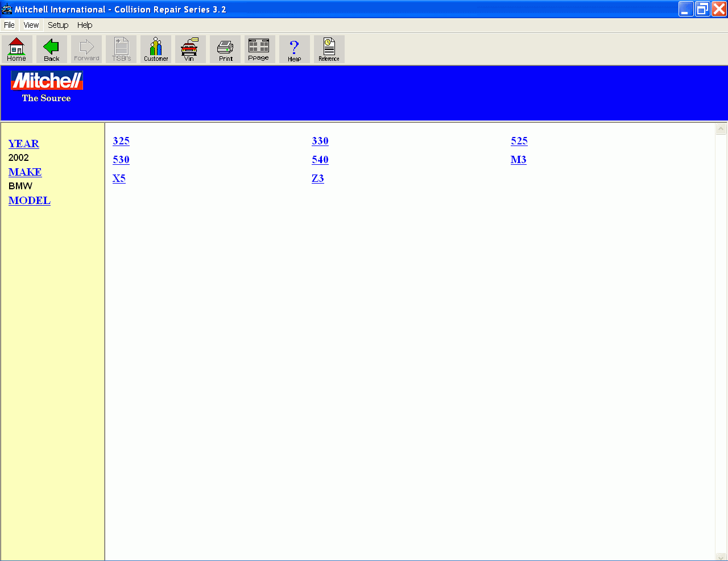Screen dimensions: 728x561
Task: Click the Mitchell The Source logo
Action: pos(47,87)
